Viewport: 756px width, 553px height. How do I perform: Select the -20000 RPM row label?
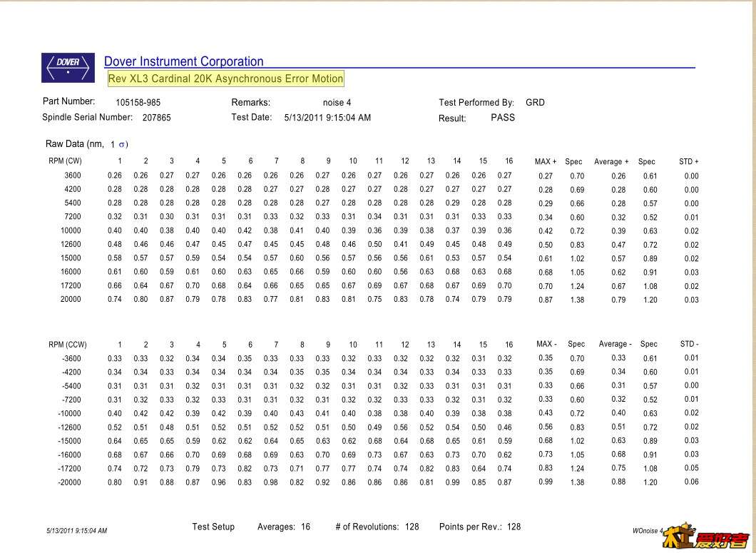pyautogui.click(x=69, y=482)
